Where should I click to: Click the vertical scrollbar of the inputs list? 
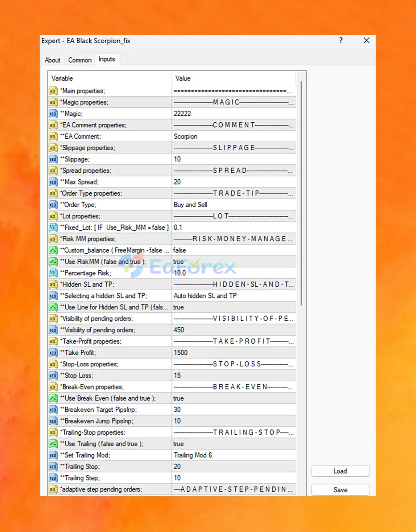[x=301, y=193]
